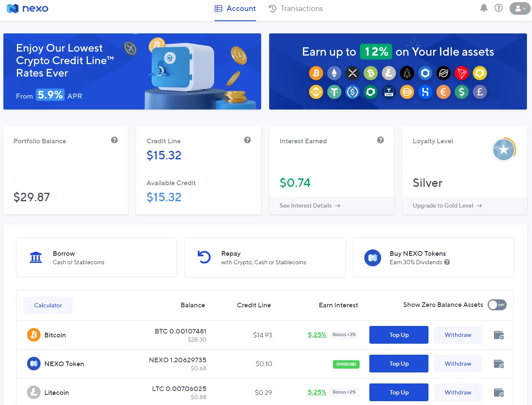Open Litecoin wallet settings icon
This screenshot has height=405, width=532.
(x=499, y=393)
